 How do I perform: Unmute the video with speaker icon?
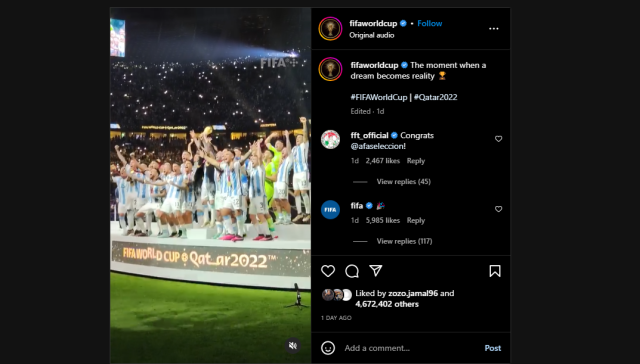click(293, 346)
